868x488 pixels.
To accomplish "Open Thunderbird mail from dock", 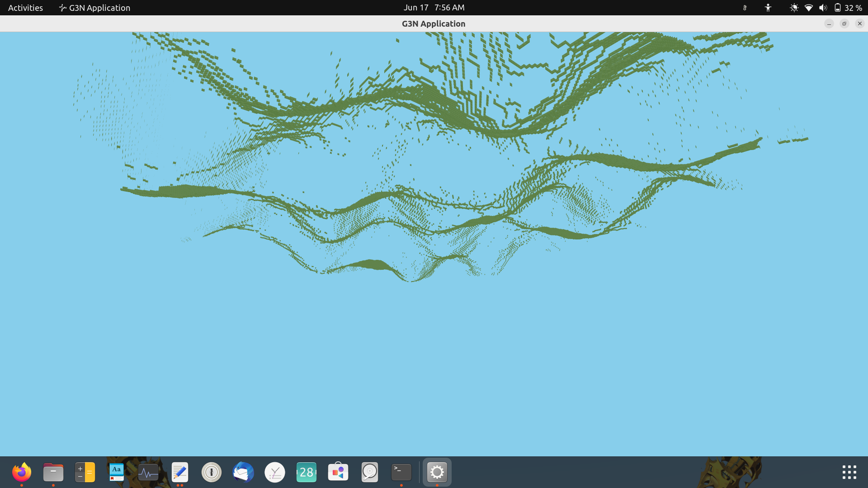I will pyautogui.click(x=243, y=472).
